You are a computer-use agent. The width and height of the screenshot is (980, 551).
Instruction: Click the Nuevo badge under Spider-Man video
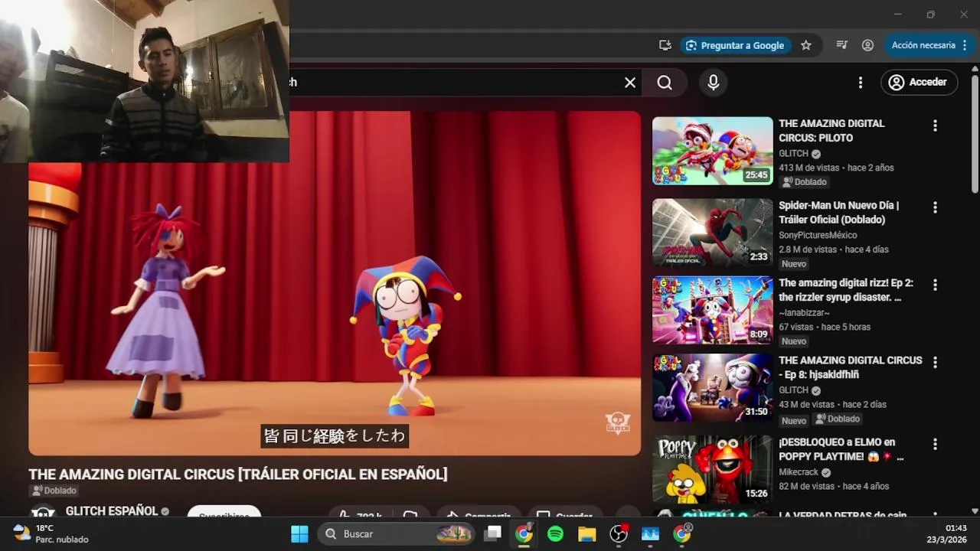[794, 264]
